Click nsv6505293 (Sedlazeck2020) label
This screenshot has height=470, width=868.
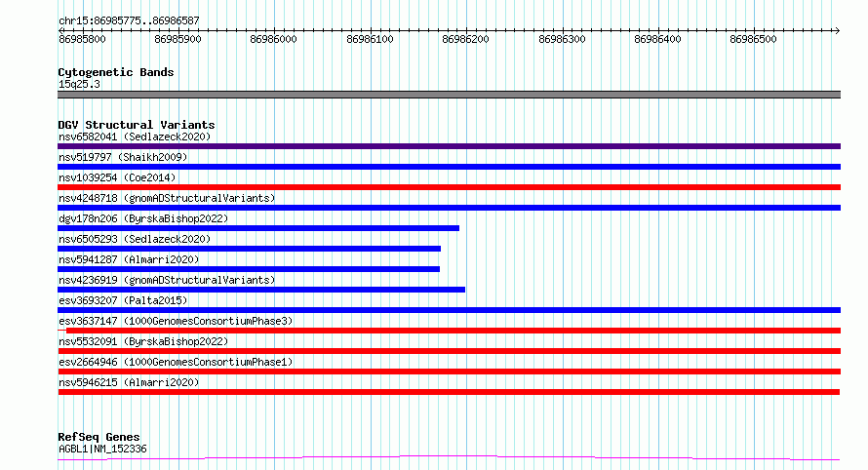coord(135,239)
